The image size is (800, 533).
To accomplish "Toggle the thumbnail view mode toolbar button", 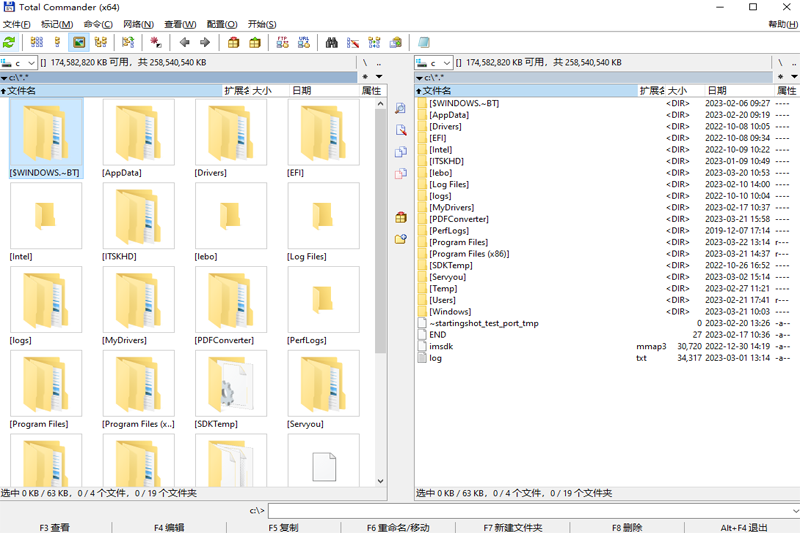I will [79, 42].
